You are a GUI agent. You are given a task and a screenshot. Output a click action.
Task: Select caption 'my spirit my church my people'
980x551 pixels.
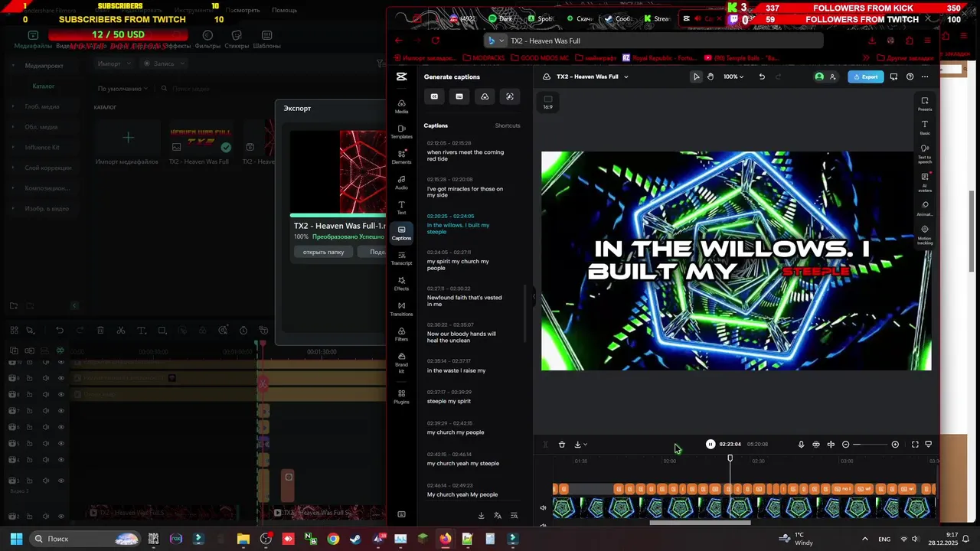click(458, 265)
